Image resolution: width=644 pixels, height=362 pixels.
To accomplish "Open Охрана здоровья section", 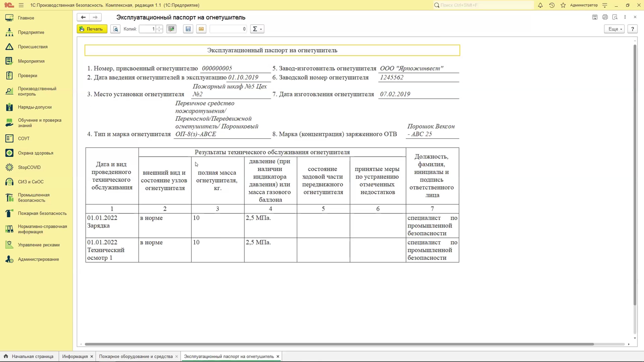I will (36, 153).
